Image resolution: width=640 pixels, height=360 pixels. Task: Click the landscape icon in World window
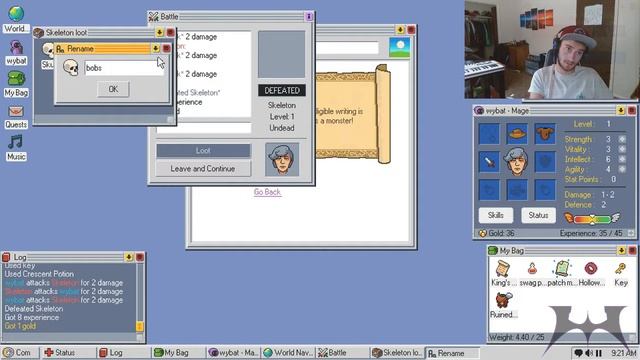click(400, 47)
